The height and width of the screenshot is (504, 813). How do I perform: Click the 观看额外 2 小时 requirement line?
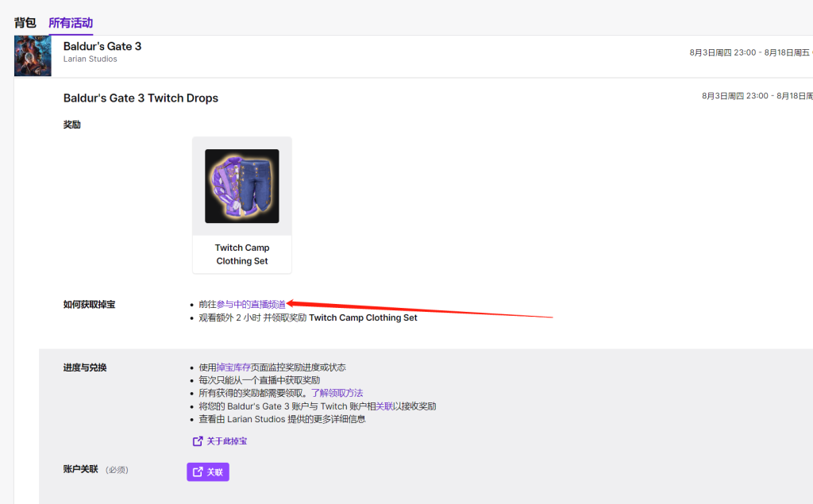(308, 317)
